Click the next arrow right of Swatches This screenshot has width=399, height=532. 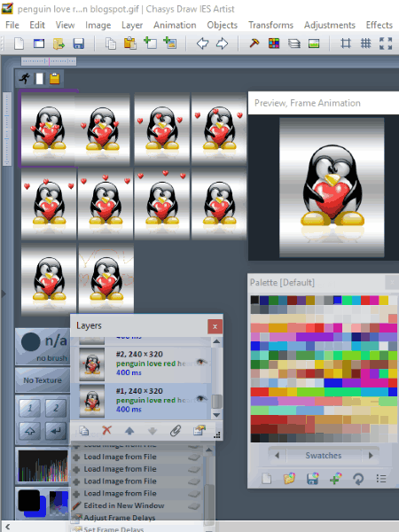pyautogui.click(x=371, y=456)
